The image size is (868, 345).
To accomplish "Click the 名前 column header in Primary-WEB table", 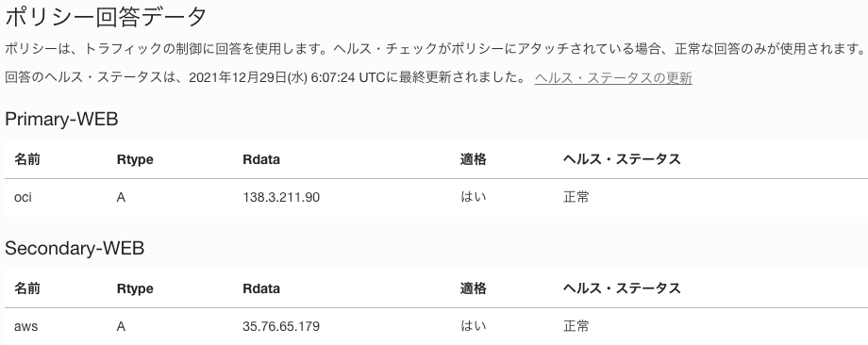I will click(x=27, y=159).
